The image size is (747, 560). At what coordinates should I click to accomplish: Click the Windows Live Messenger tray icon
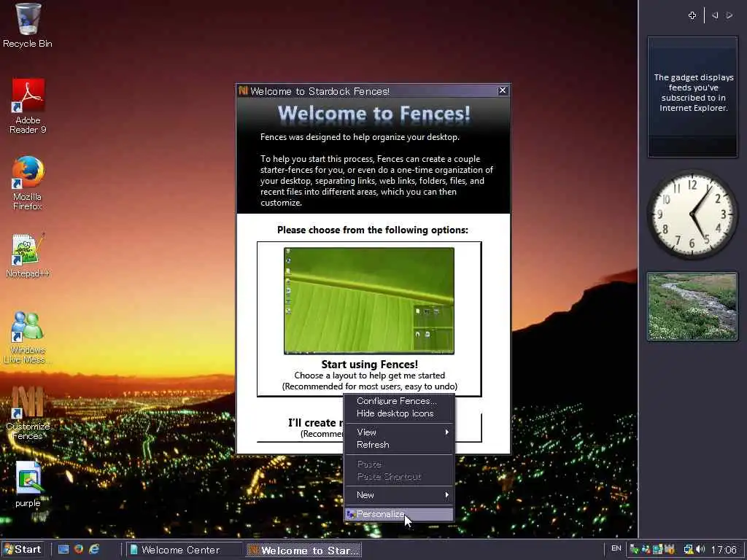coord(646,549)
